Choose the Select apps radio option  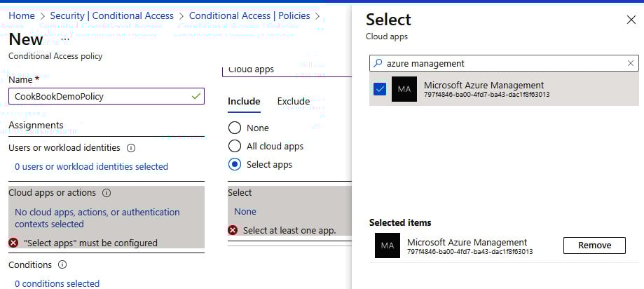coord(235,164)
